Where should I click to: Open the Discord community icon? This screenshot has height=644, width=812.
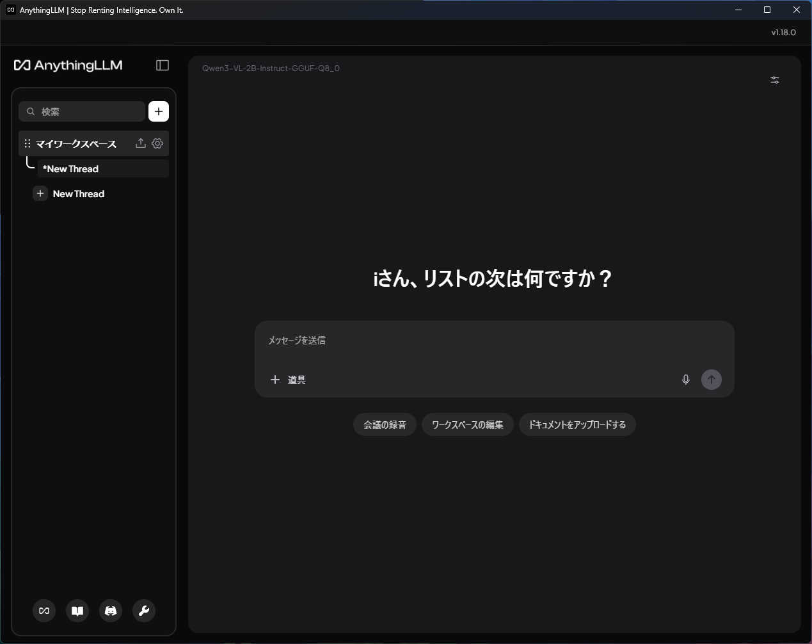(x=111, y=611)
